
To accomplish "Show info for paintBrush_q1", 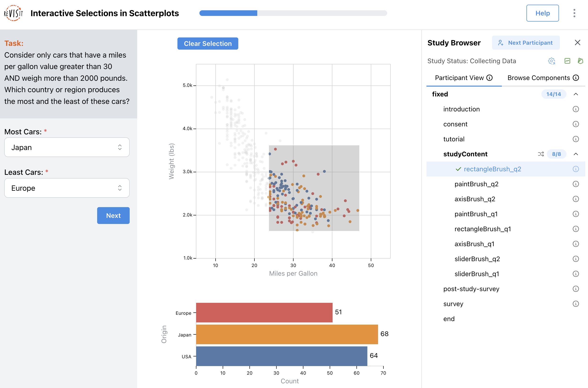I will point(576,214).
